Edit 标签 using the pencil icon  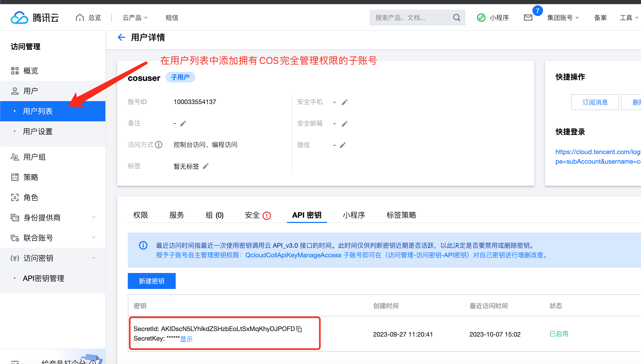206,166
